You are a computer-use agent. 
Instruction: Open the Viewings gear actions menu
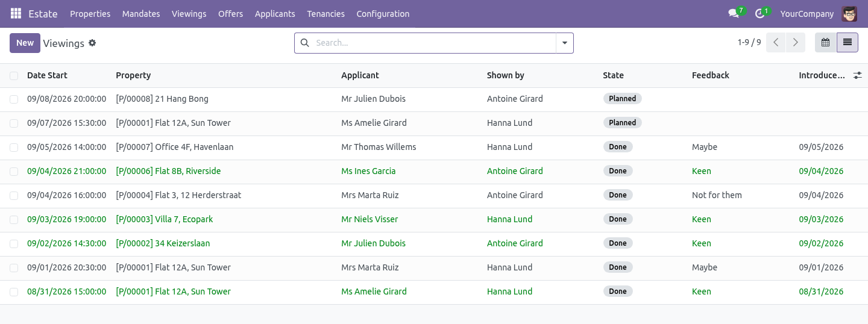click(92, 43)
